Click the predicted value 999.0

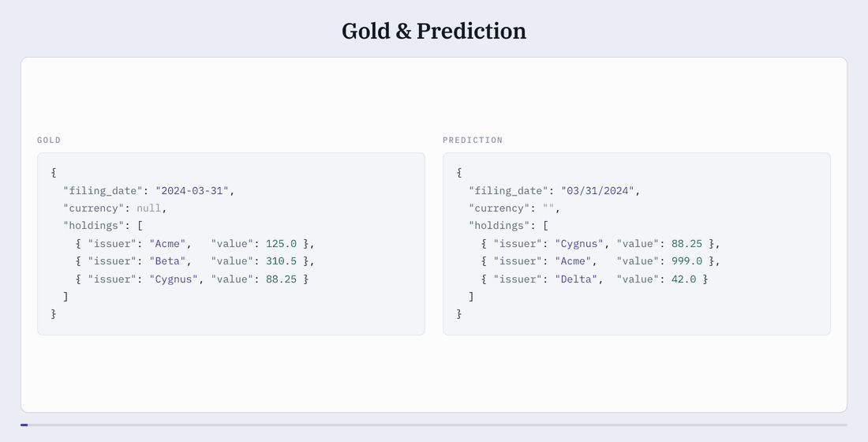pyautogui.click(x=687, y=261)
